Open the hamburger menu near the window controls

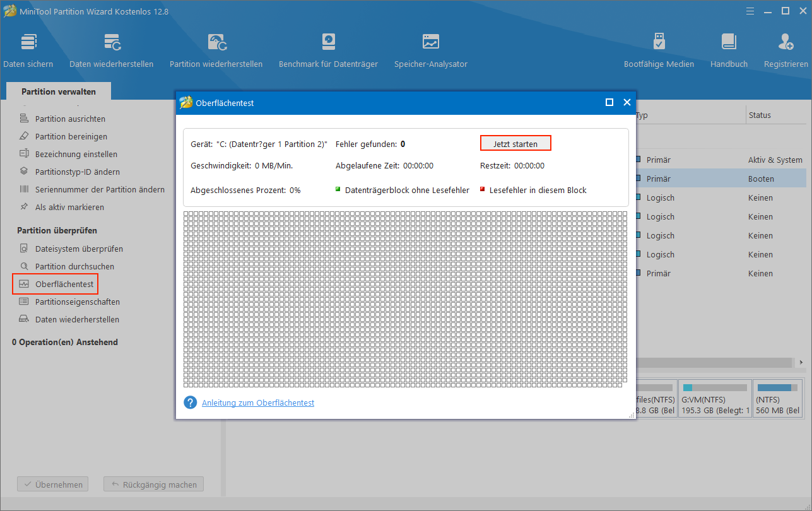coord(750,11)
